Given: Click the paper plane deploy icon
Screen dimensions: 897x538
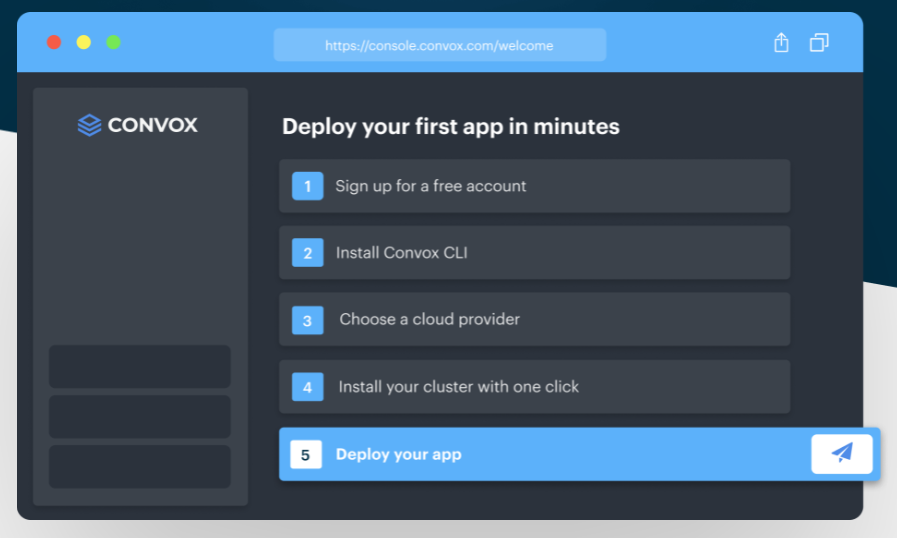Looking at the screenshot, I should [x=842, y=454].
